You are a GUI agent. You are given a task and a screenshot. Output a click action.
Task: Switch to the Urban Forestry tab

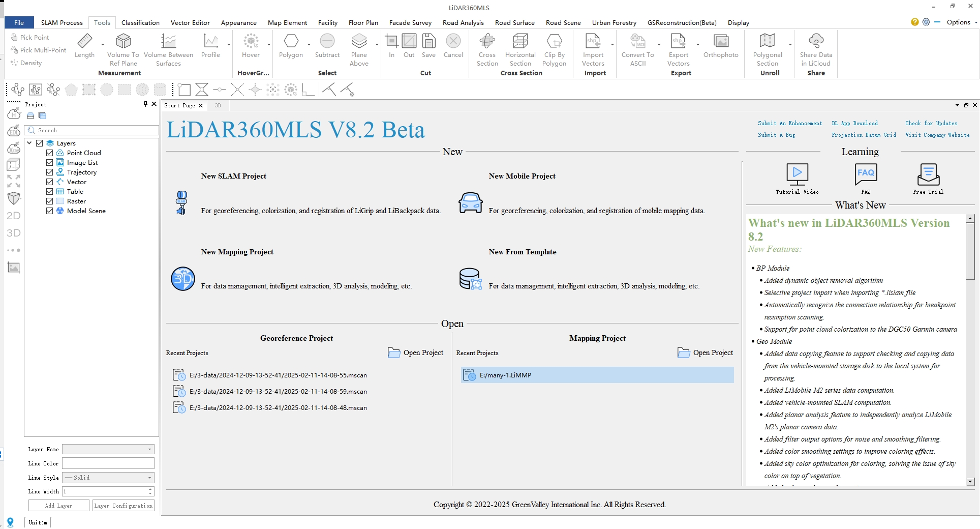[614, 22]
